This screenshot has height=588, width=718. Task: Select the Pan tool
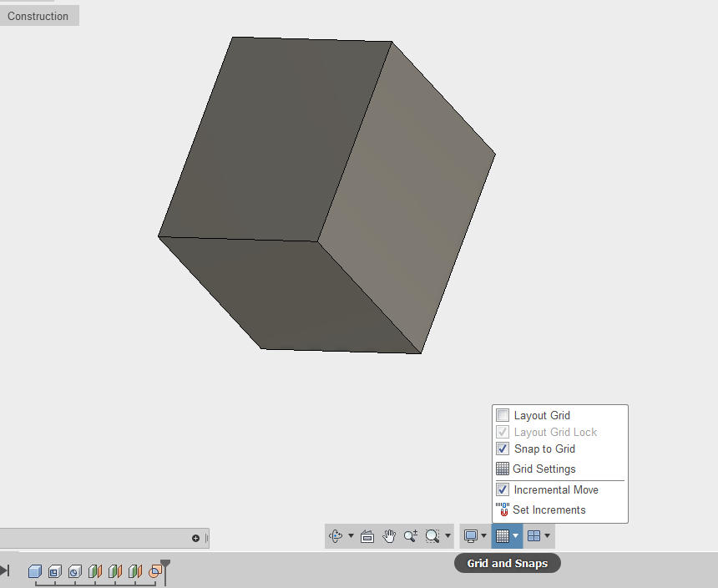(389, 535)
